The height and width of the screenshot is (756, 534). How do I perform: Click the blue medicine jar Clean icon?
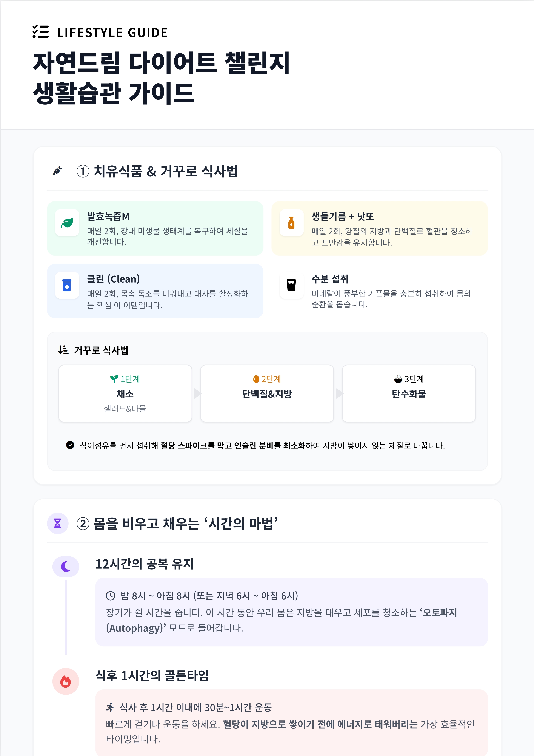coord(67,285)
